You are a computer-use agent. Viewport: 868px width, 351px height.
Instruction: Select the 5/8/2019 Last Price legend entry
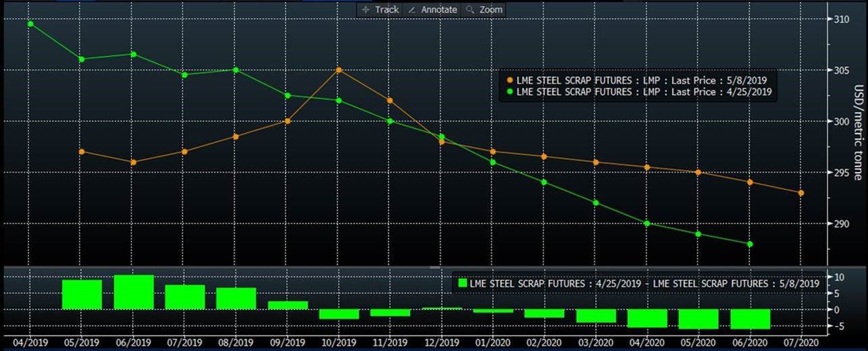641,80
